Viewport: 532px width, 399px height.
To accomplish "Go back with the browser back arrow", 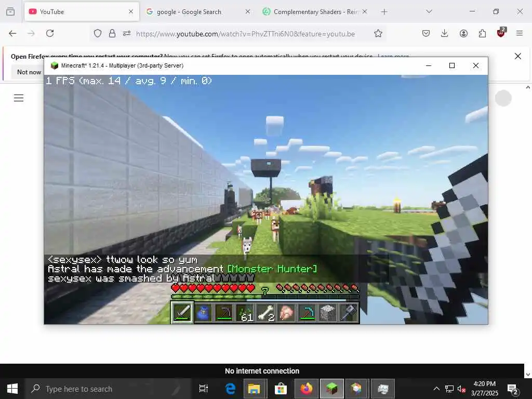I will 12,33.
